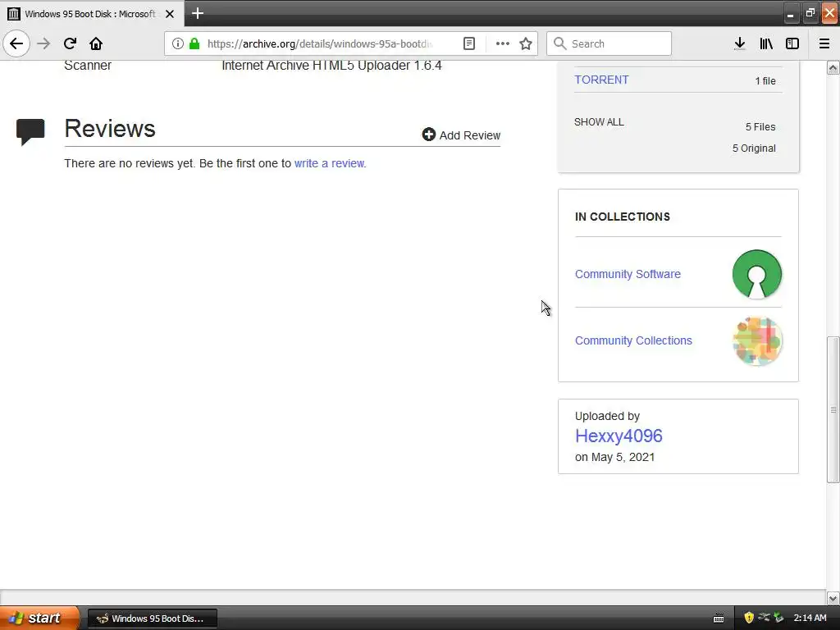The width and height of the screenshot is (840, 630).
Task: Click the forward navigation arrow
Action: click(x=43, y=43)
